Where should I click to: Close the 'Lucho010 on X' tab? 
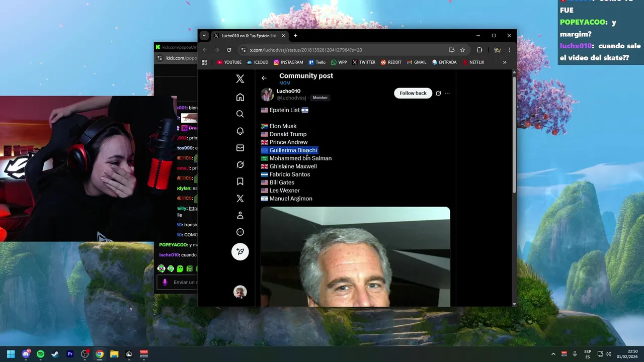[284, 36]
